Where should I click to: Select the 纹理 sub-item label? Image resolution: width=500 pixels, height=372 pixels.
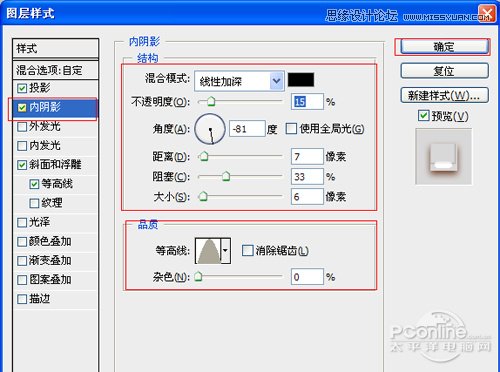coord(52,203)
